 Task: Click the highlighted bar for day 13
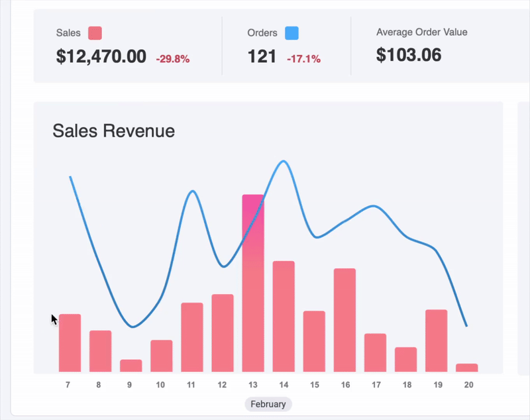253,285
